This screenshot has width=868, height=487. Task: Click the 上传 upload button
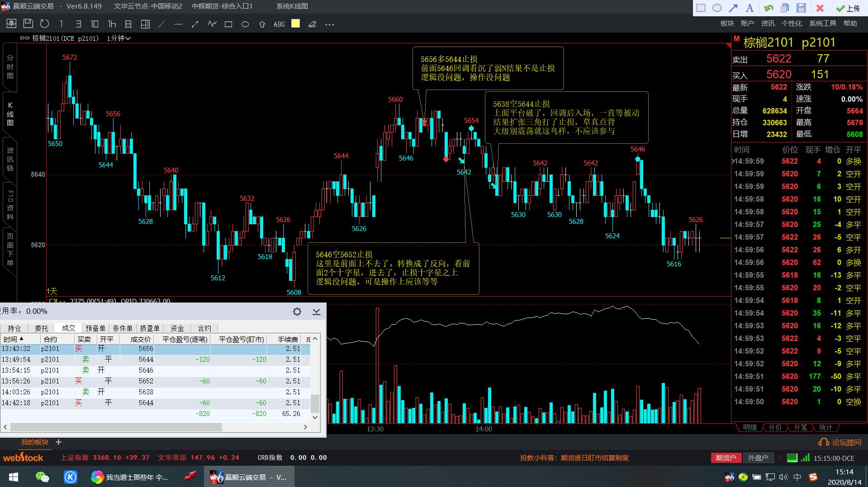[x=848, y=8]
